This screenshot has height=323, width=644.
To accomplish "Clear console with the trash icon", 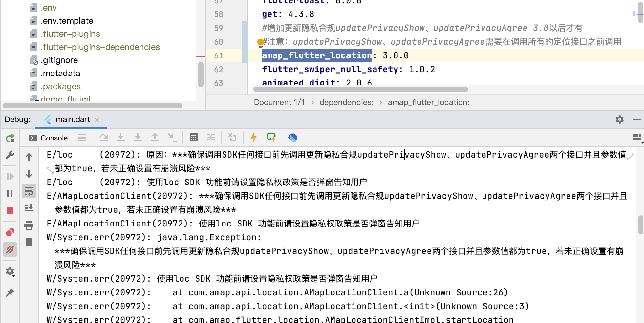I will coord(29,242).
